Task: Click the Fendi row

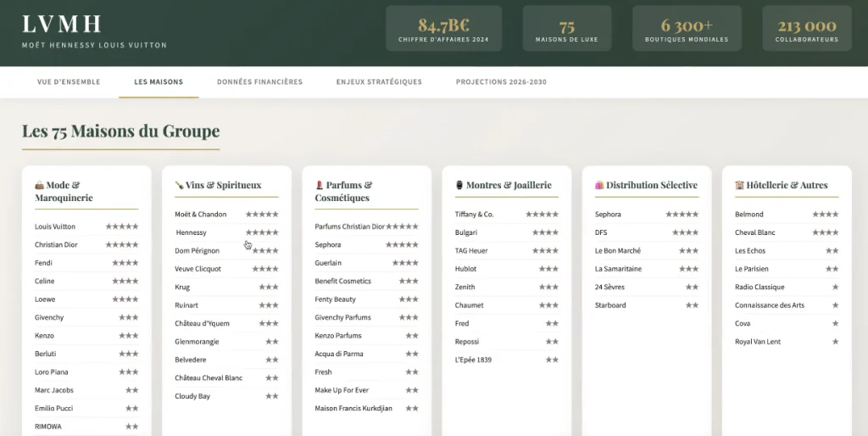Action: pyautogui.click(x=86, y=263)
